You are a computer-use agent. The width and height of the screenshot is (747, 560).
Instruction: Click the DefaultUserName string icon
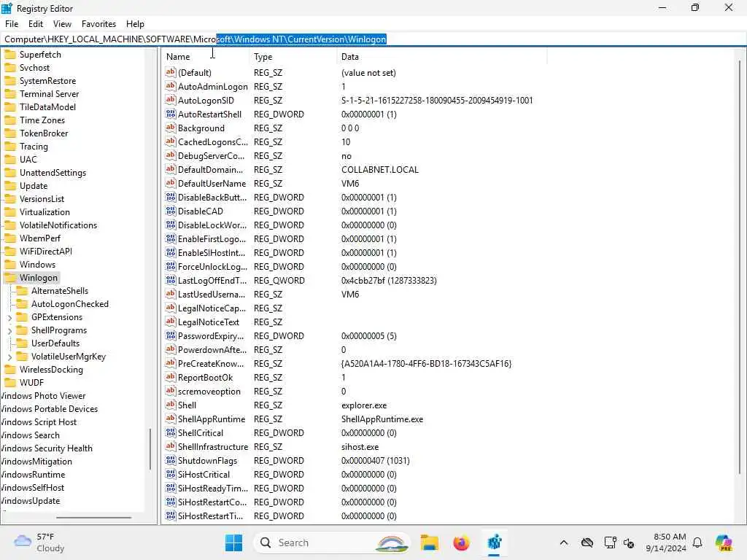coord(171,183)
